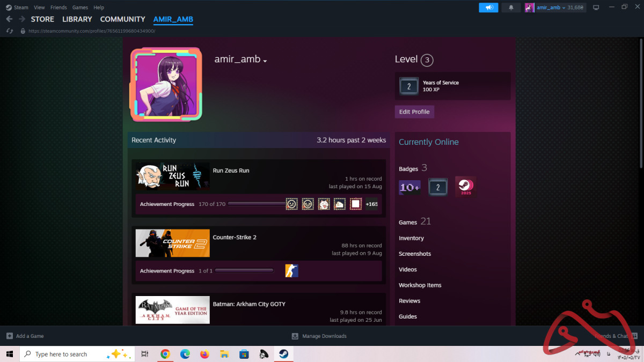Open the Steam menu
This screenshot has width=644, height=362.
click(21, 8)
